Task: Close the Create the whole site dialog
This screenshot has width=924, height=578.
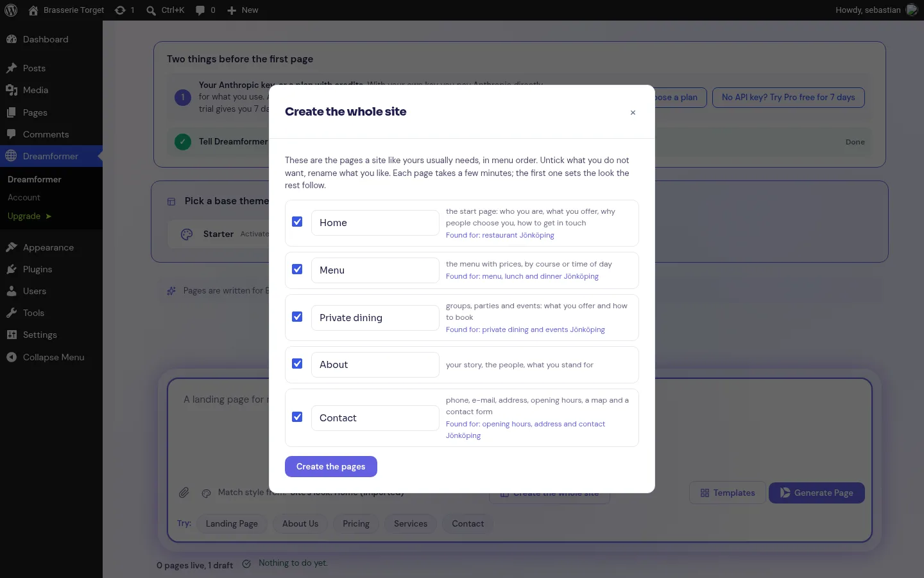Action: [633, 112]
